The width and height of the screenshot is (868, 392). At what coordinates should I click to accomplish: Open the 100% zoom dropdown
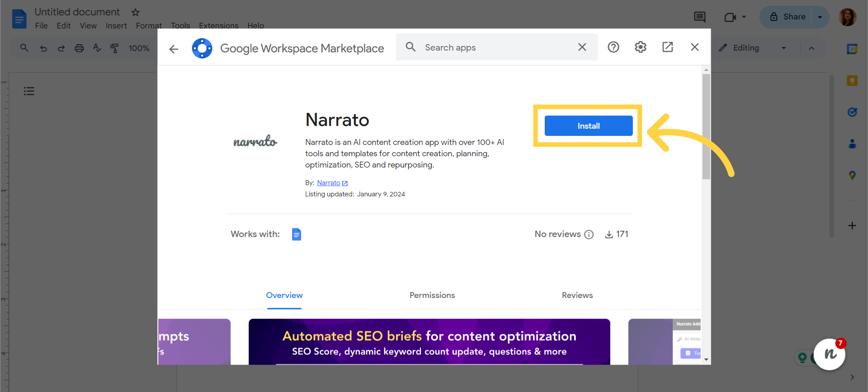pos(139,48)
